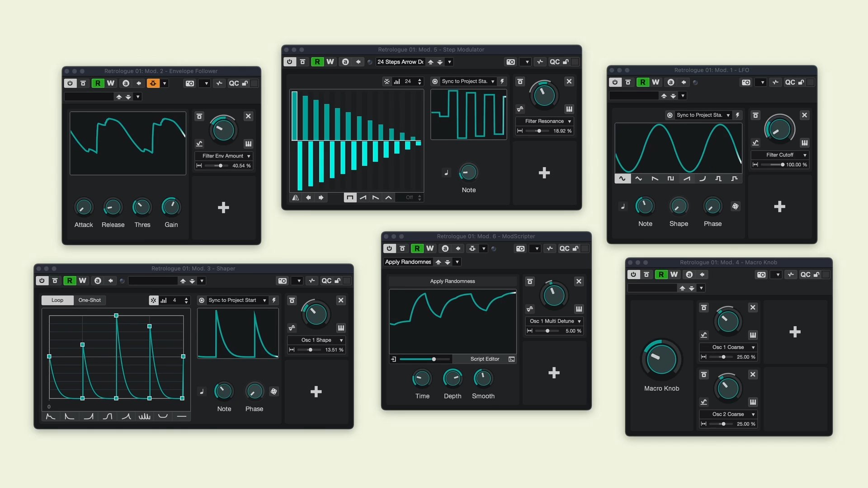Screen dimensions: 868x488
Task: Click the retrigger lightning icon in Step Modulator
Action: [x=502, y=81]
